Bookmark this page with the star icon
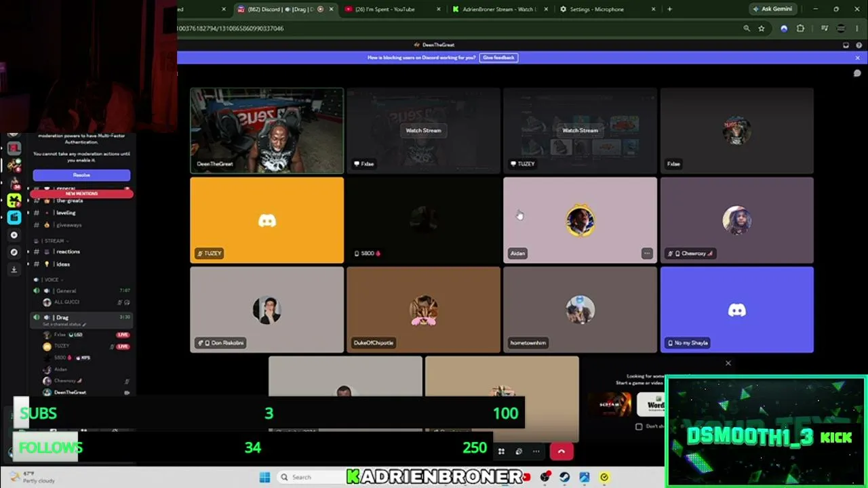The image size is (868, 488). (762, 28)
